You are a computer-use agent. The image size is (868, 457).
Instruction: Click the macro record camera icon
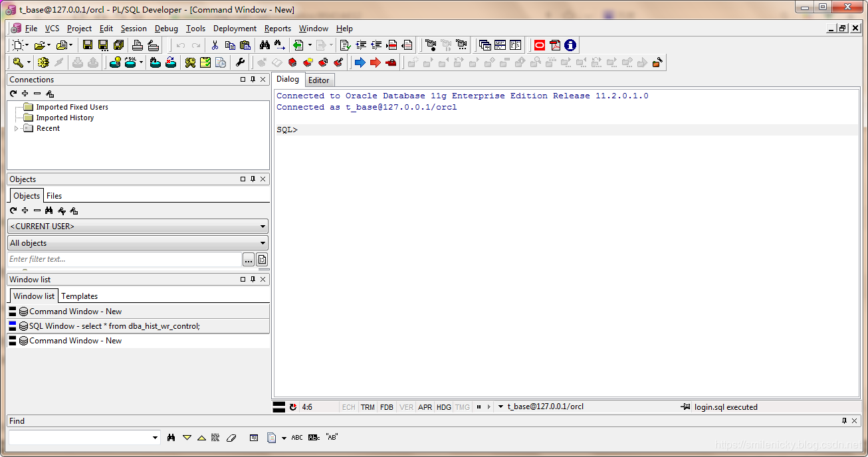coord(431,45)
